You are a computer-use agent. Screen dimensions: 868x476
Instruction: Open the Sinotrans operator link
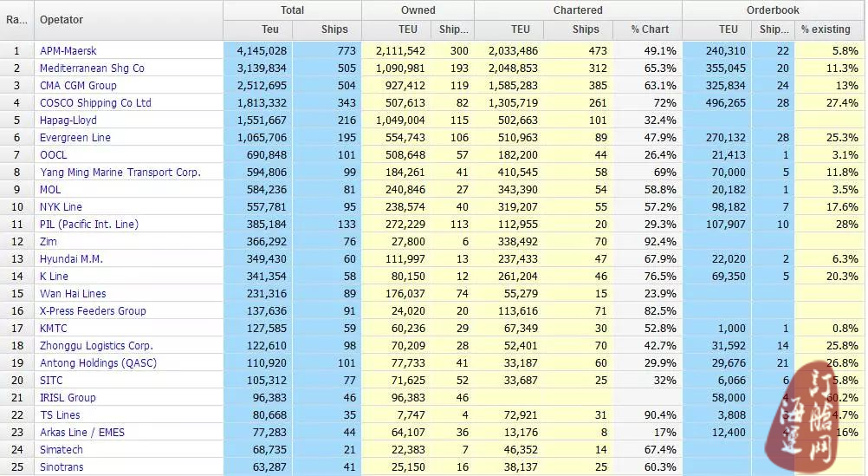point(62,467)
